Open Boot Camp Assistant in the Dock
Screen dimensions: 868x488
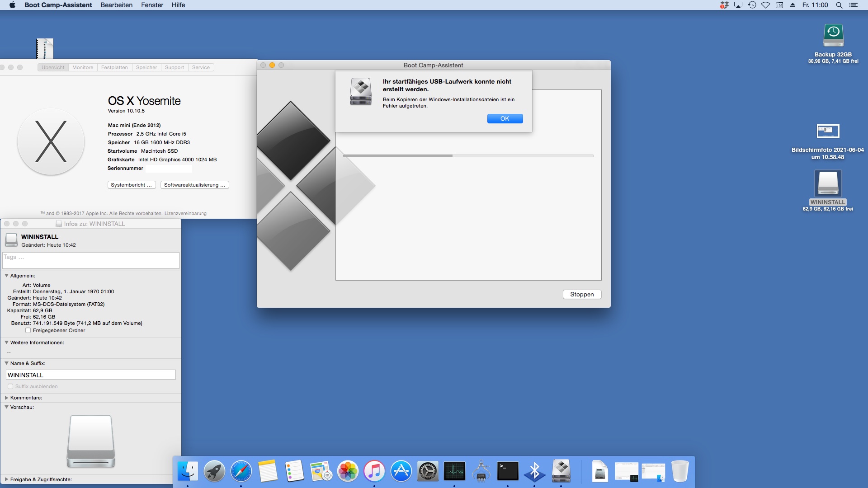(x=561, y=471)
